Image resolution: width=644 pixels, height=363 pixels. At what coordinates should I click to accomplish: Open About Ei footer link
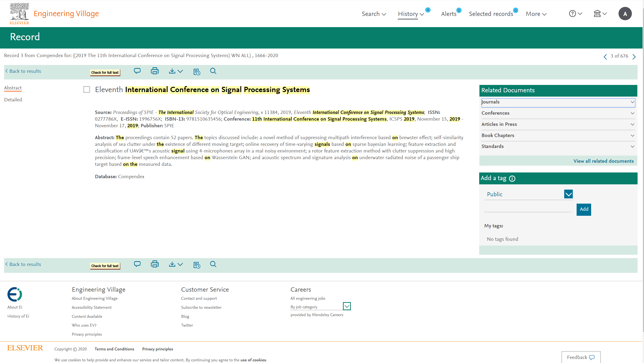[15, 307]
